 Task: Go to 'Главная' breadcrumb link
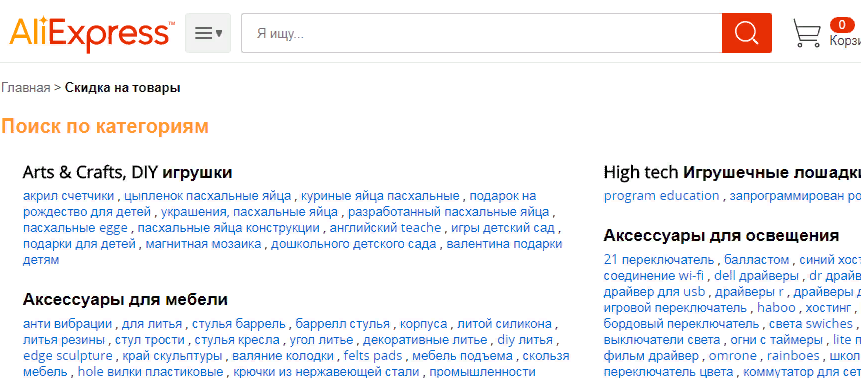(x=25, y=88)
